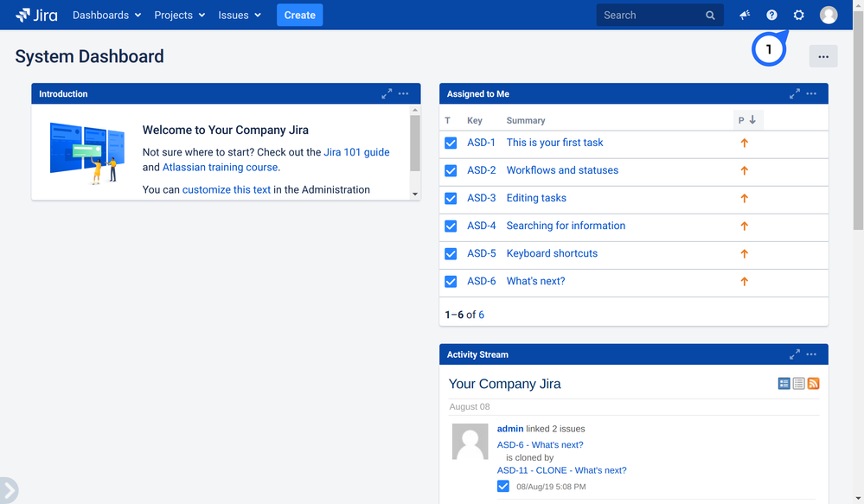Viewport: 864px width, 504px height.
Task: Open the Projects dropdown menu
Action: pyautogui.click(x=180, y=15)
